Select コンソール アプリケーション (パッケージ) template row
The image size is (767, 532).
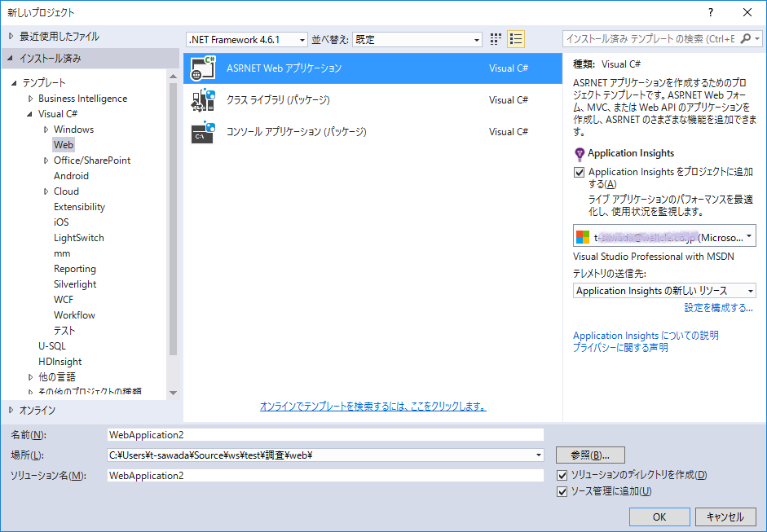click(x=372, y=132)
